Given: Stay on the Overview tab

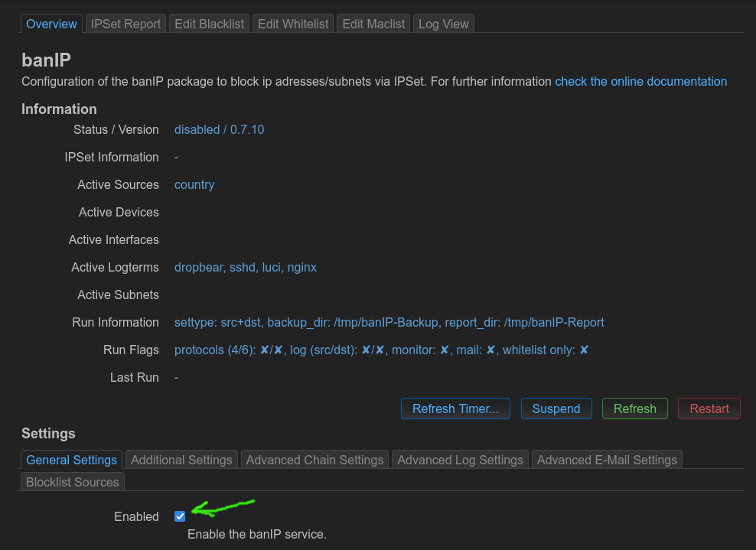Looking at the screenshot, I should point(51,23).
